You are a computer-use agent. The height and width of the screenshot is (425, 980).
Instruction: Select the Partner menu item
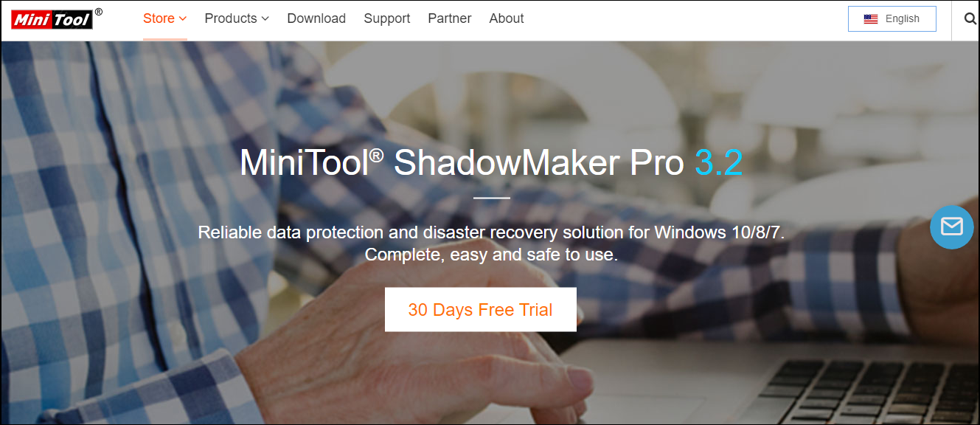(450, 18)
